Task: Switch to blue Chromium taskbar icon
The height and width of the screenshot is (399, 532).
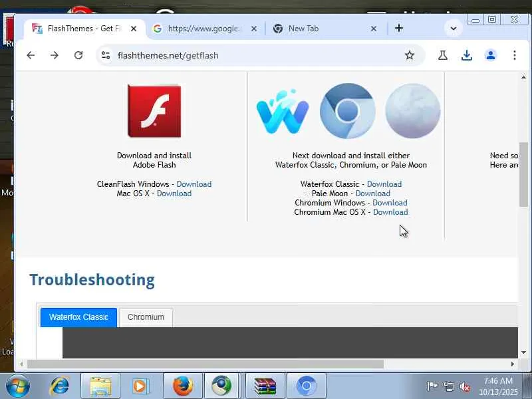Action: [307, 386]
